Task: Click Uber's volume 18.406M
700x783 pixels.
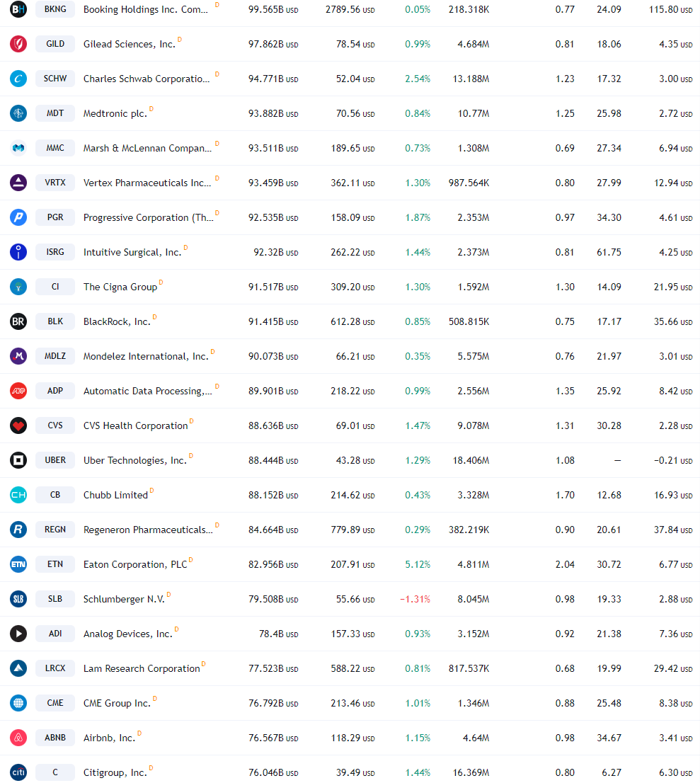Action: (x=471, y=460)
